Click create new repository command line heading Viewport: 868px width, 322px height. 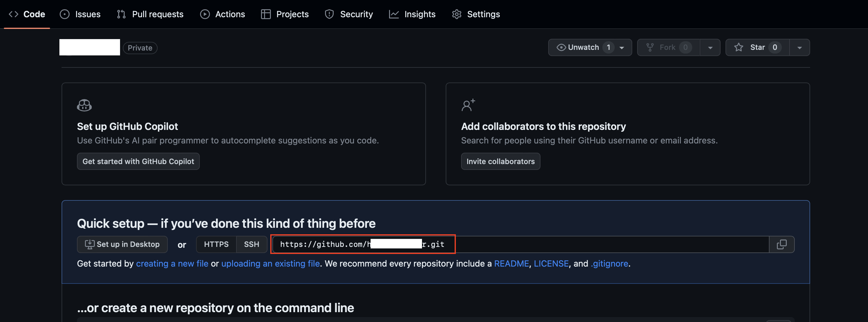point(215,308)
